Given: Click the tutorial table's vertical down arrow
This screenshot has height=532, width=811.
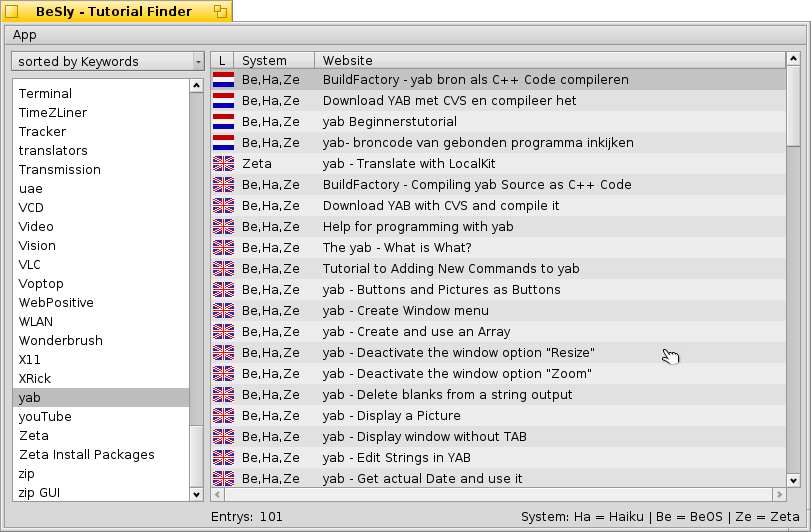Looking at the screenshot, I should [793, 480].
